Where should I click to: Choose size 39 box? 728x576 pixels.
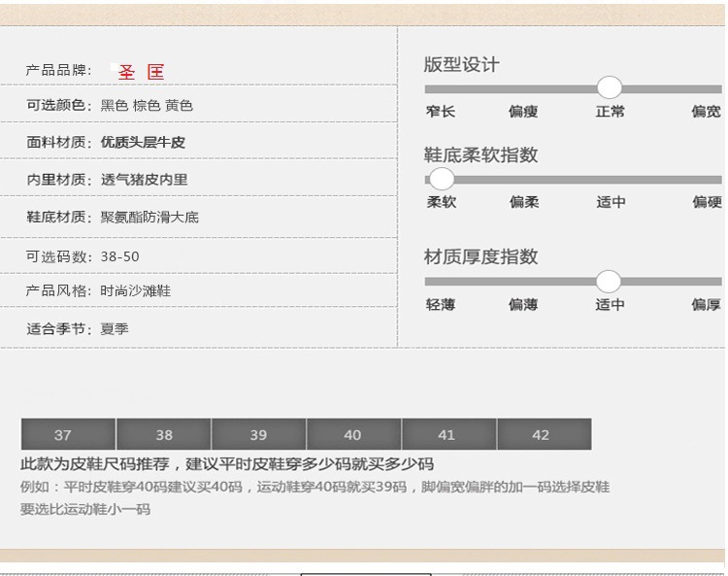(258, 434)
